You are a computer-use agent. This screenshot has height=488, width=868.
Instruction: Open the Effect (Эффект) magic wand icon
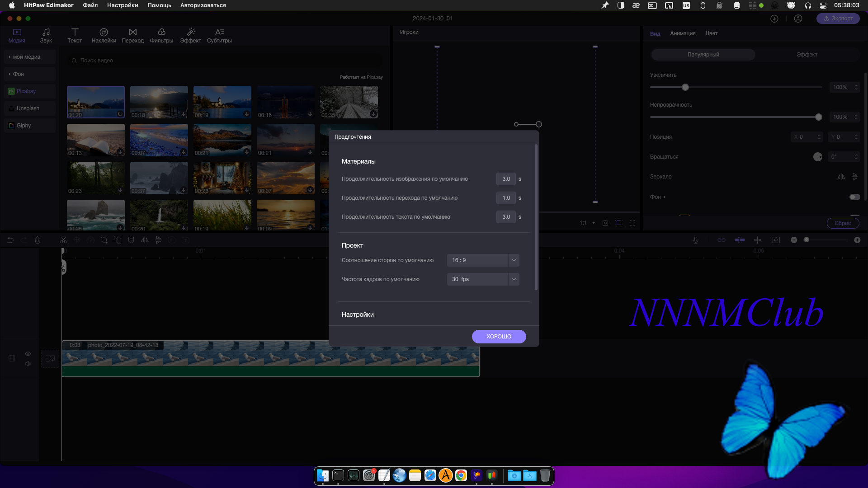(190, 33)
